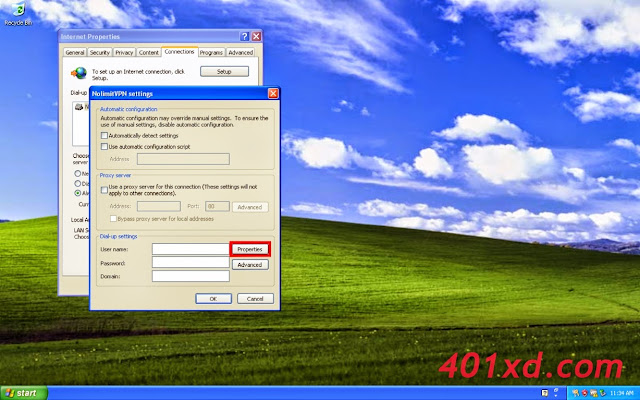Switch to the General tab
This screenshot has width=640, height=400.
(75, 53)
